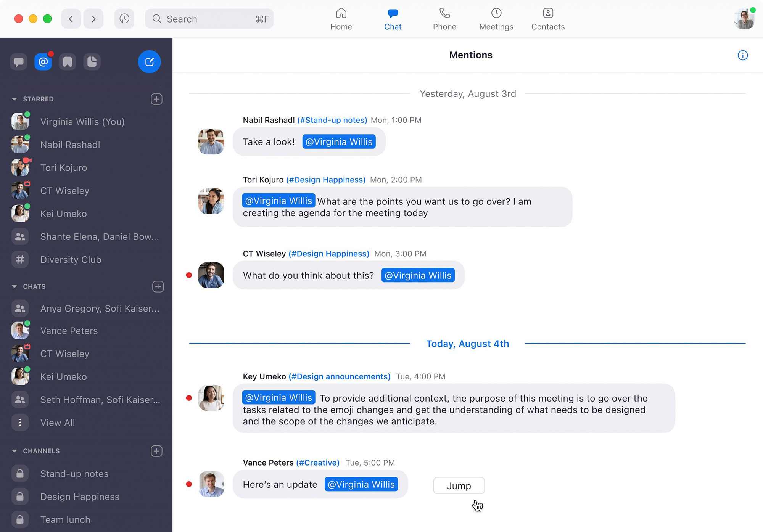This screenshot has width=763, height=532.
Task: Add a new starred item with plus icon
Action: 156,99
